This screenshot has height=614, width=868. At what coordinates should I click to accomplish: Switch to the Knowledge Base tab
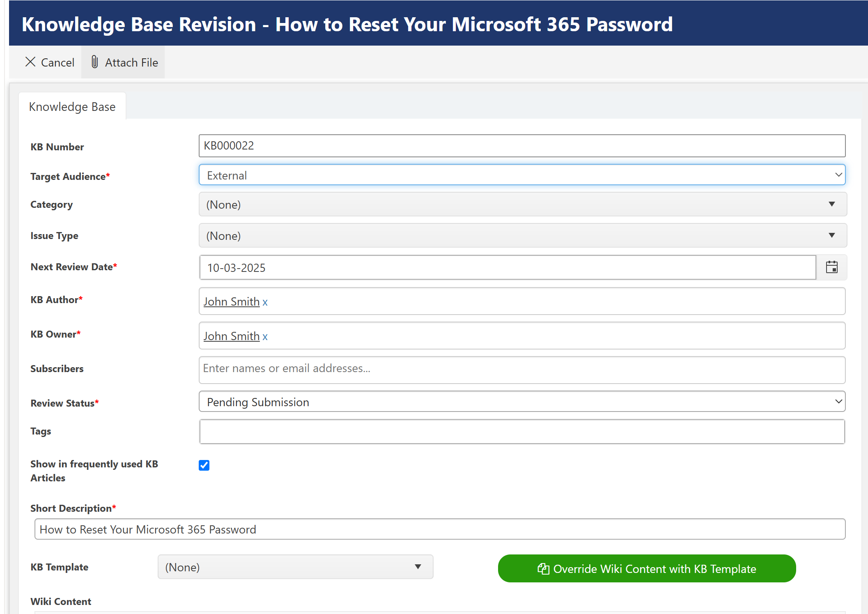click(x=72, y=107)
